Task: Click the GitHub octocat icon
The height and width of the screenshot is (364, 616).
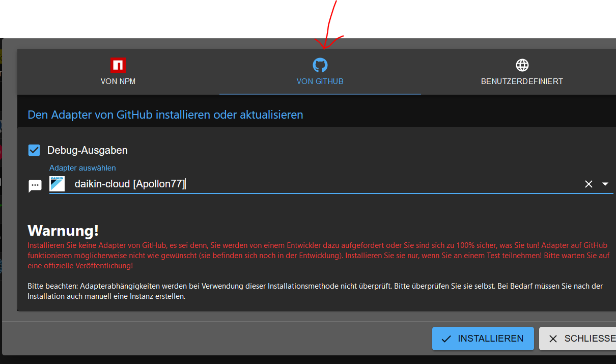Action: click(320, 65)
